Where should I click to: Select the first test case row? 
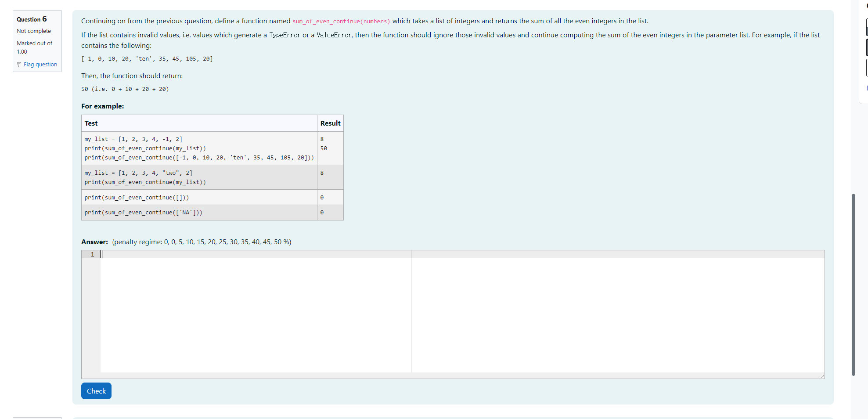coord(199,148)
